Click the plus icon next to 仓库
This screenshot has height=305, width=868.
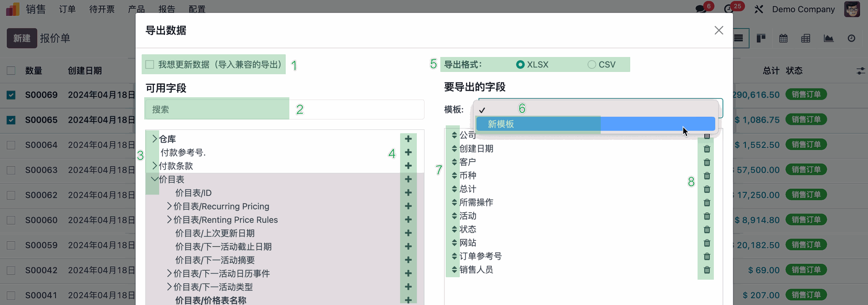[x=408, y=139]
